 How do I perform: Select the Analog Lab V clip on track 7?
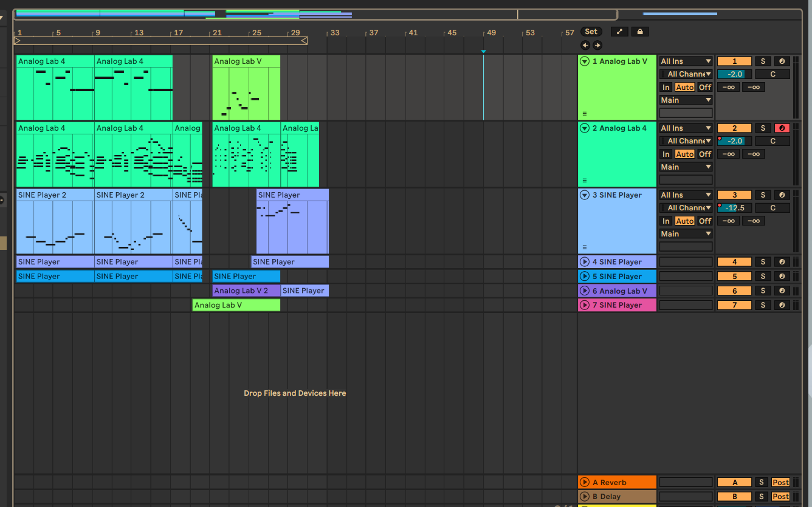(236, 305)
